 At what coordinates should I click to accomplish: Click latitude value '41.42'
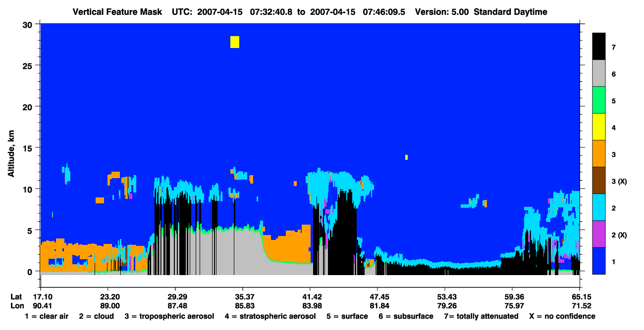(310, 297)
